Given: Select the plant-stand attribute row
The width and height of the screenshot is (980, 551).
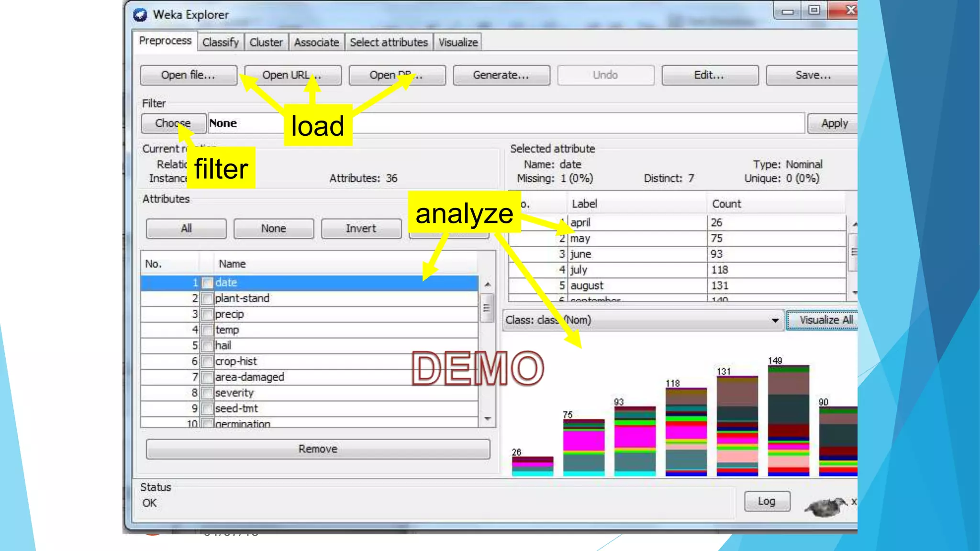Looking at the screenshot, I should [x=309, y=298].
